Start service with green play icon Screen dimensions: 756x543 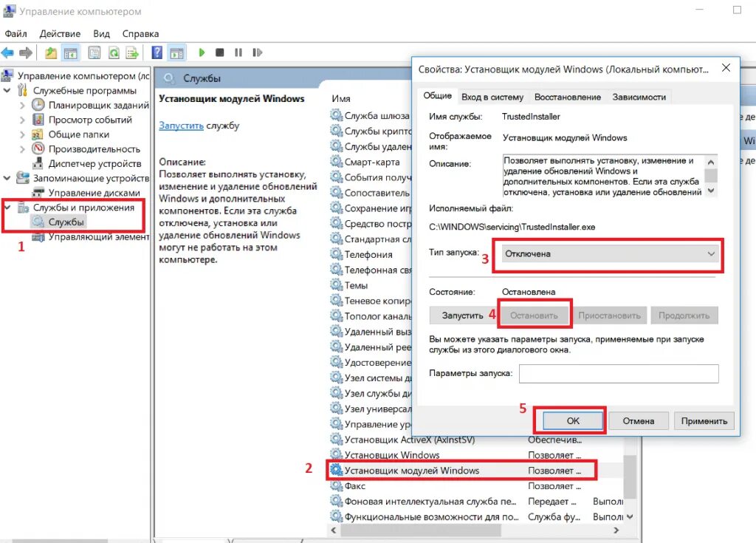click(x=202, y=52)
